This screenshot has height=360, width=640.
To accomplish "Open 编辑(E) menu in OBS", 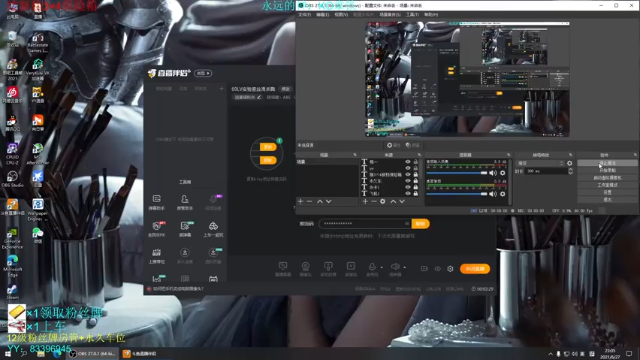I will point(322,15).
